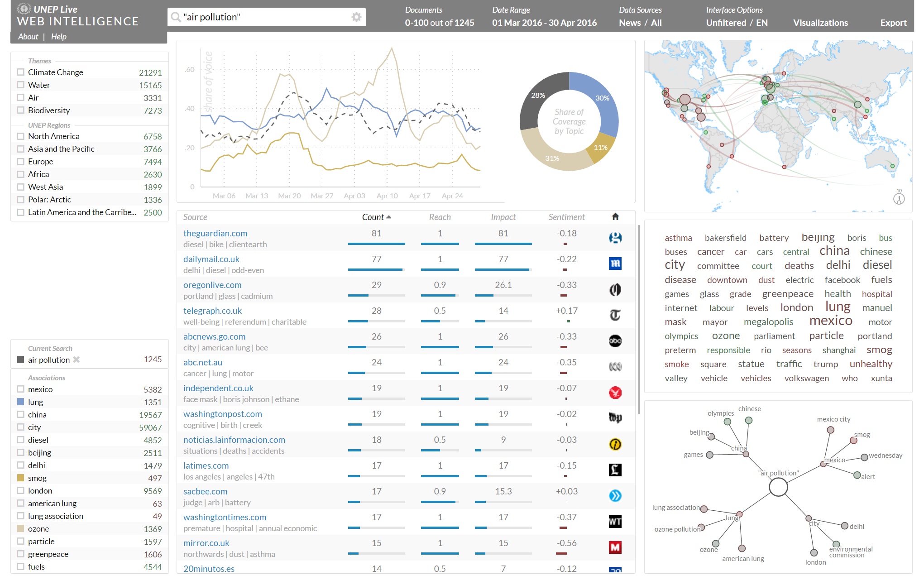Click theguardian.com source logo icon
The image size is (924, 585).
(615, 238)
